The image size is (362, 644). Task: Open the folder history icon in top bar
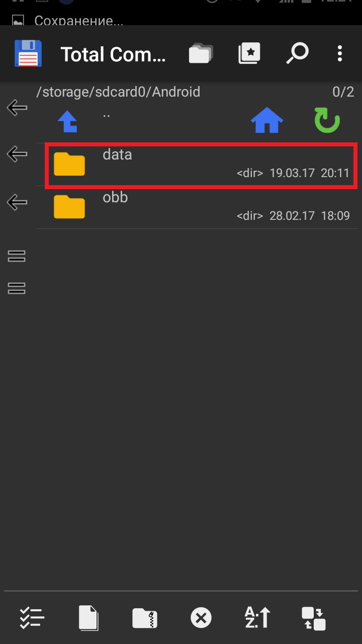coord(201,54)
